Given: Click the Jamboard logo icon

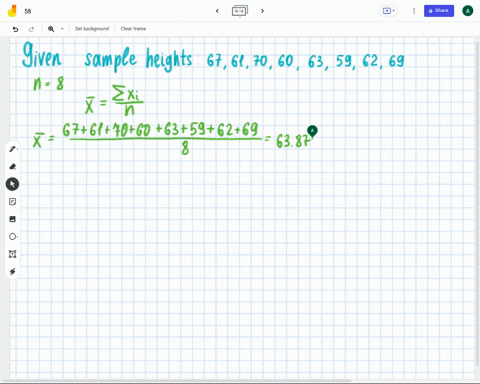Looking at the screenshot, I should [12, 11].
